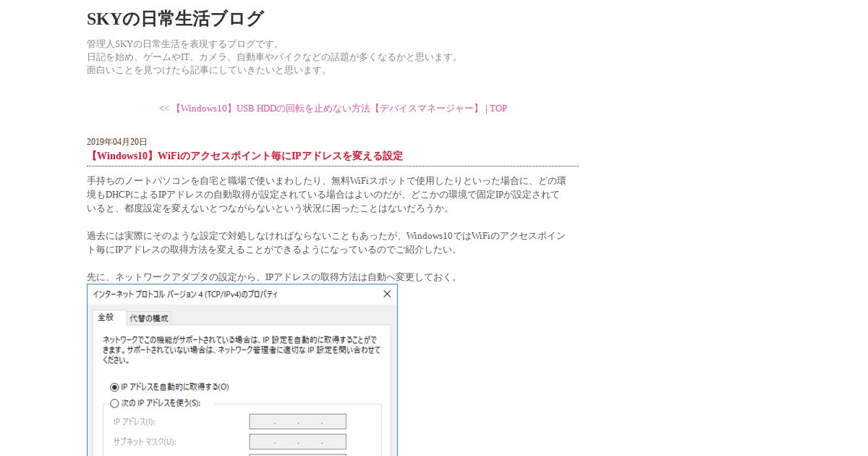Click description line 日記を始め、ゲームやIT
This screenshot has height=456, width=868.
pos(274,57)
